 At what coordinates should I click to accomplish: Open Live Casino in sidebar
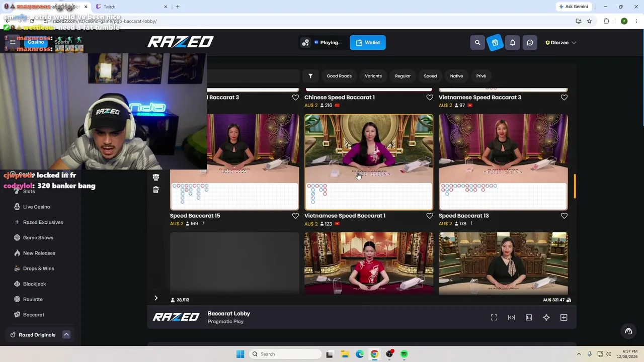tap(36, 207)
